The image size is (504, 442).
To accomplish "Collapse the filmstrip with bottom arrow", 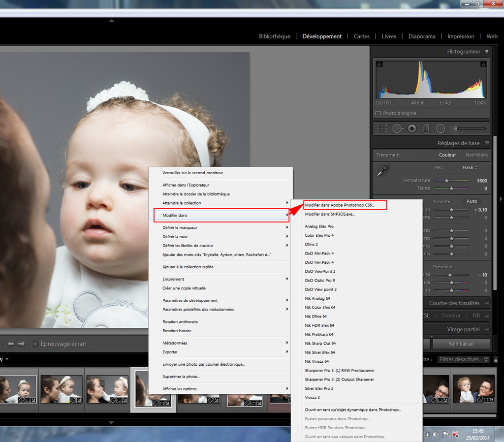I will [111, 422].
